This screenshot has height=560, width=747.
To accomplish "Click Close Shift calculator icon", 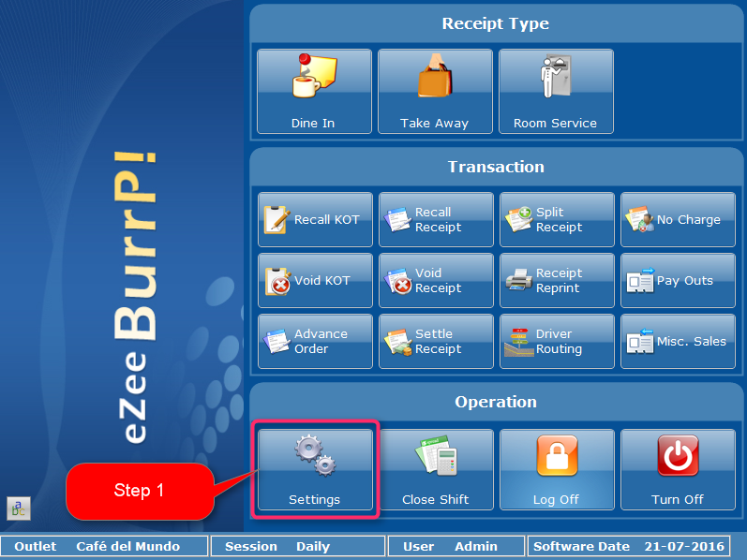I will coord(437,455).
